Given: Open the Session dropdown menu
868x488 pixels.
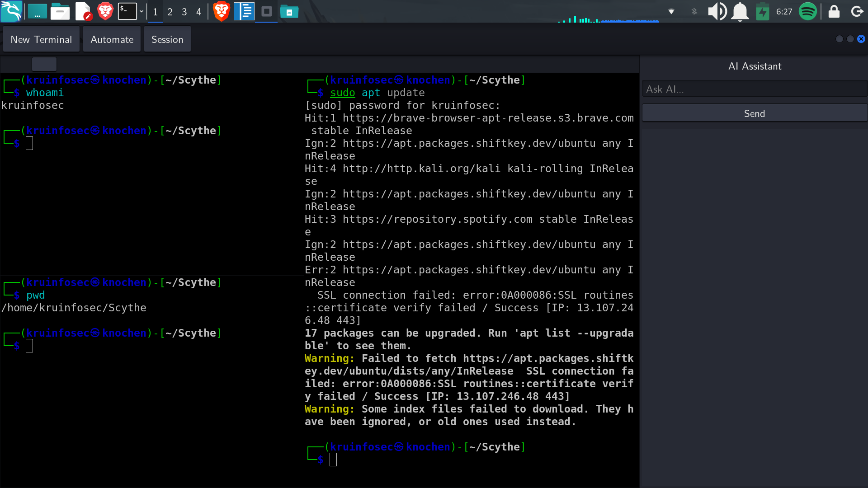Looking at the screenshot, I should [x=167, y=39].
